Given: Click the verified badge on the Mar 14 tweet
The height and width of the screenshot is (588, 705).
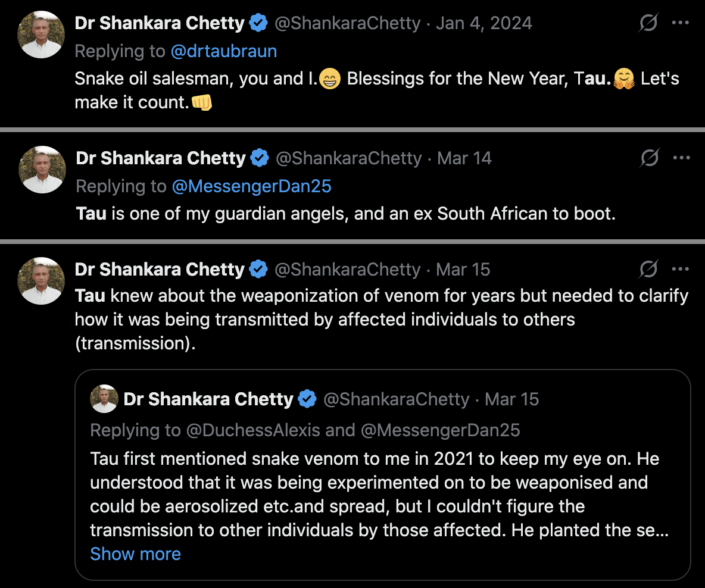Looking at the screenshot, I should pyautogui.click(x=259, y=158).
